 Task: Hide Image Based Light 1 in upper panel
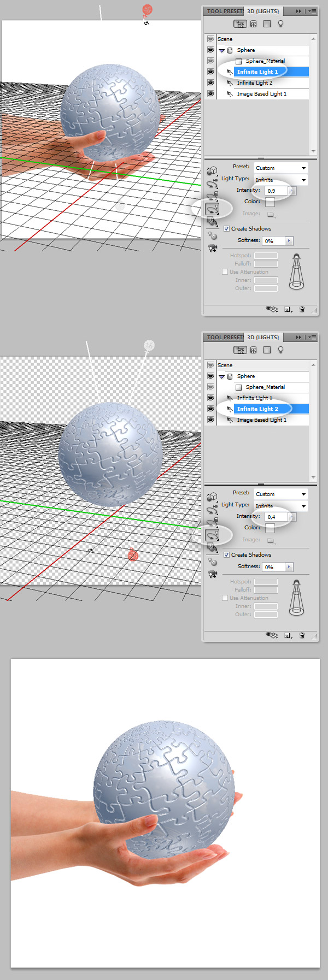[210, 94]
